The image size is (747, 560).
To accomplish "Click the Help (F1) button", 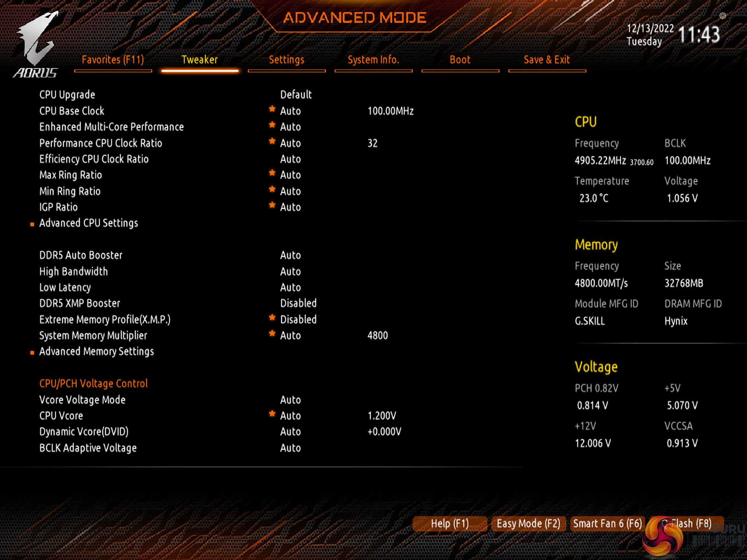I will point(449,524).
